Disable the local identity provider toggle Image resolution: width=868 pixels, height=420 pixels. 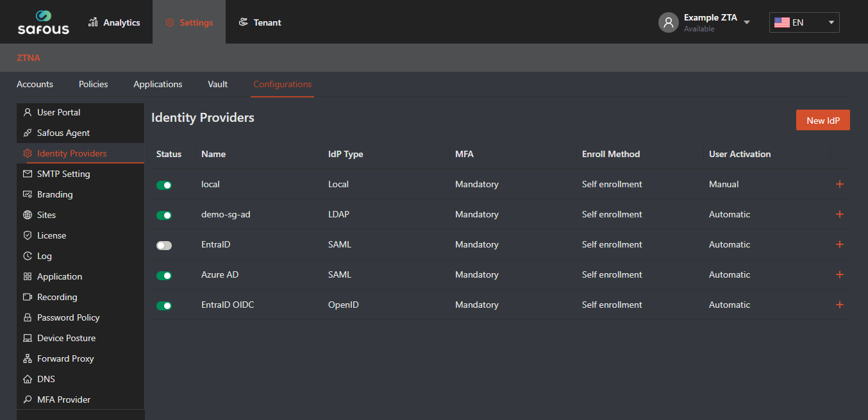[x=164, y=185]
